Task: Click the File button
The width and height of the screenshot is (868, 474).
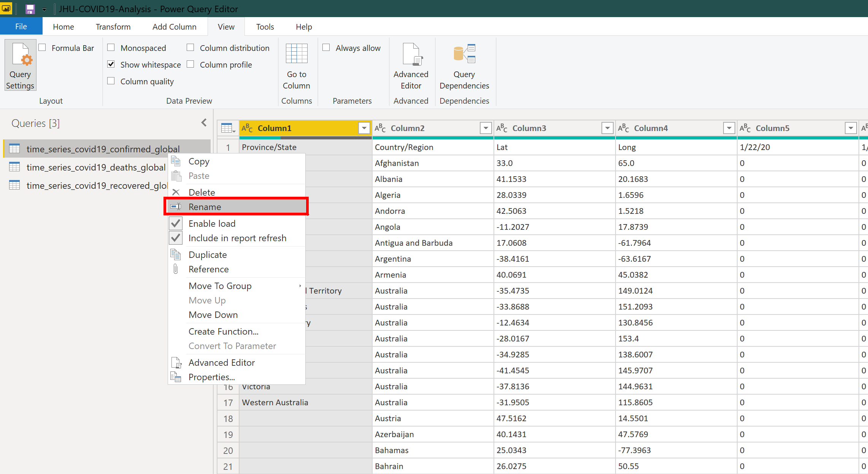Action: 21,27
